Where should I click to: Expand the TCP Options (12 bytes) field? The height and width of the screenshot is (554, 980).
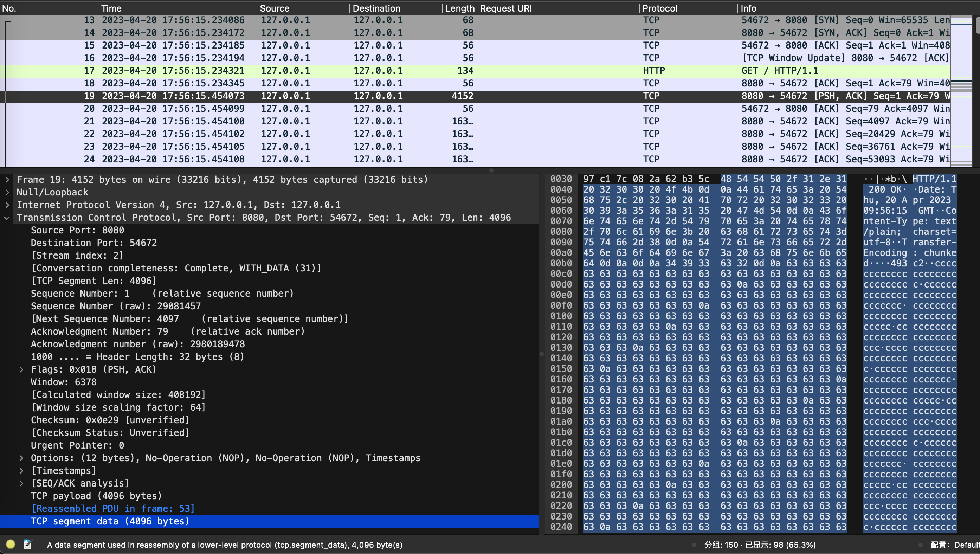[21, 458]
